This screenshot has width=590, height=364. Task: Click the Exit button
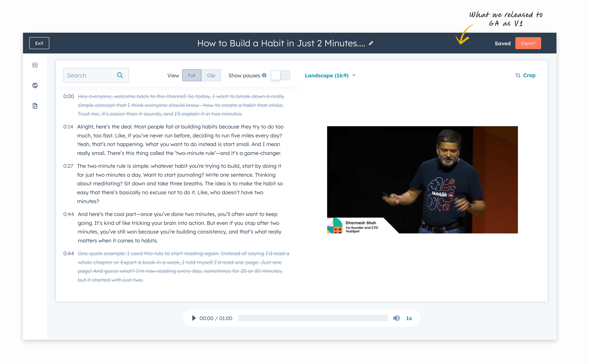click(39, 43)
